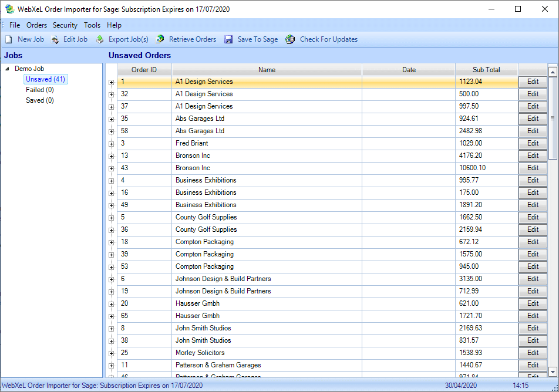
Task: Click Edit for order 38
Action: click(533, 340)
